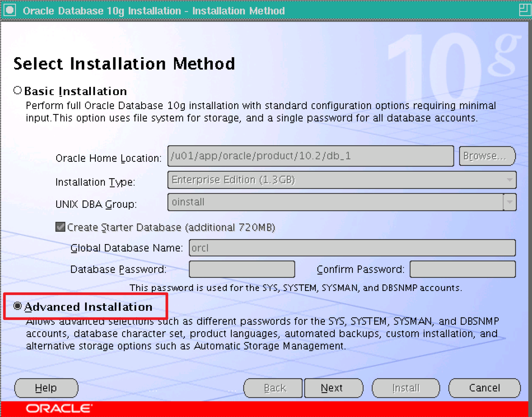Click the 'Installation Type:' label
The image size is (532, 417).
[95, 182]
